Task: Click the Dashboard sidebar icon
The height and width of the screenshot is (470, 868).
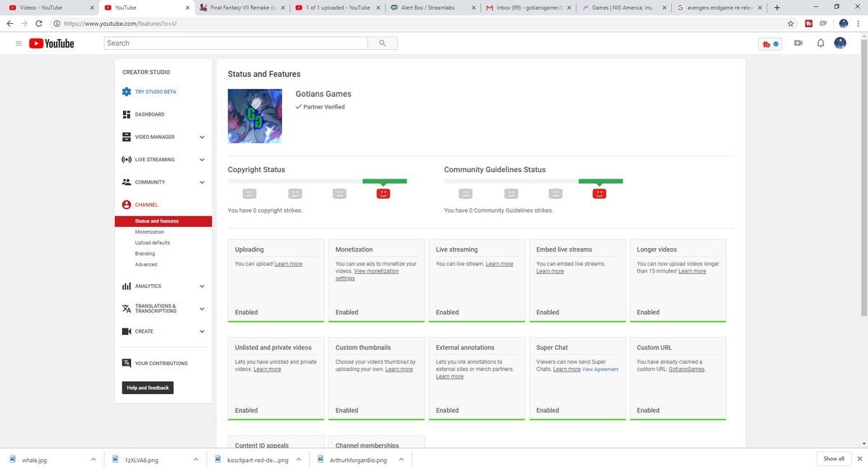Action: 127,114
